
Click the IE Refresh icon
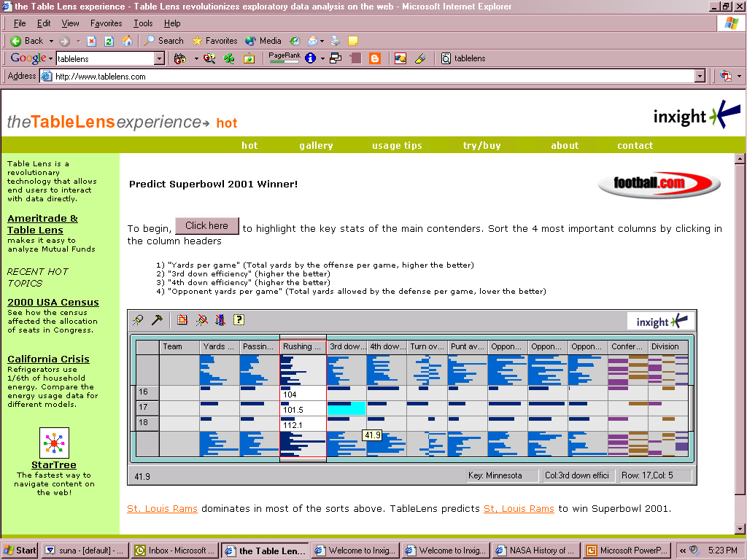[109, 41]
